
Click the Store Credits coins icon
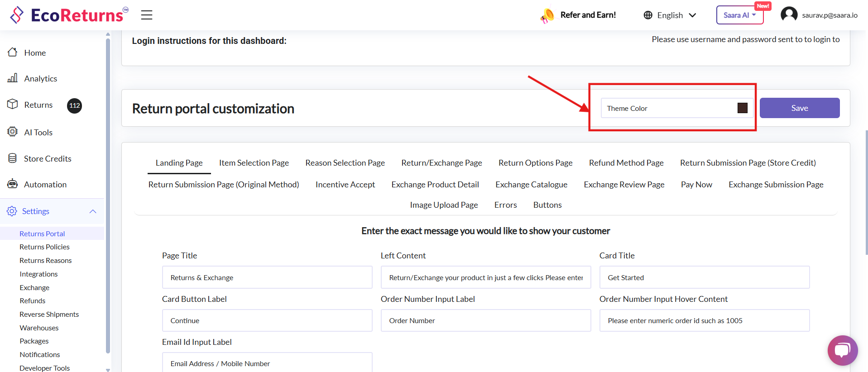pyautogui.click(x=13, y=158)
